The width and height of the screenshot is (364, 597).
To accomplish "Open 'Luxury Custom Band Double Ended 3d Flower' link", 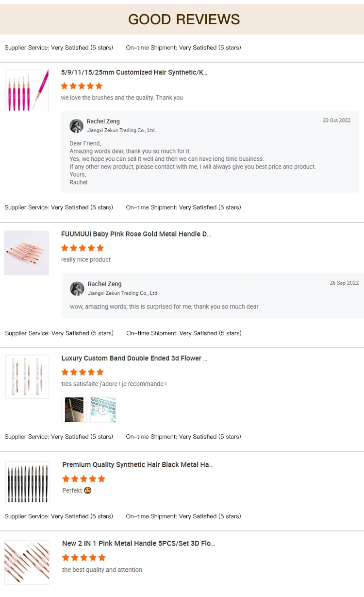I will [134, 358].
